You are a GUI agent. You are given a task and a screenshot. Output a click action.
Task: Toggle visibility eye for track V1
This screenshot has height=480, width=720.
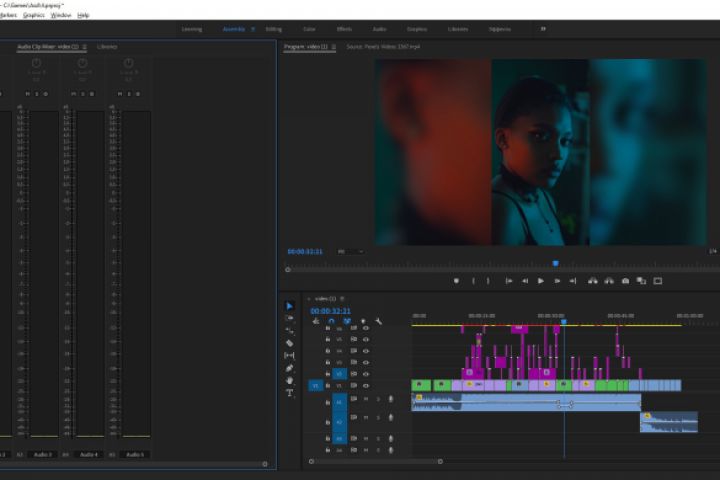(x=366, y=385)
